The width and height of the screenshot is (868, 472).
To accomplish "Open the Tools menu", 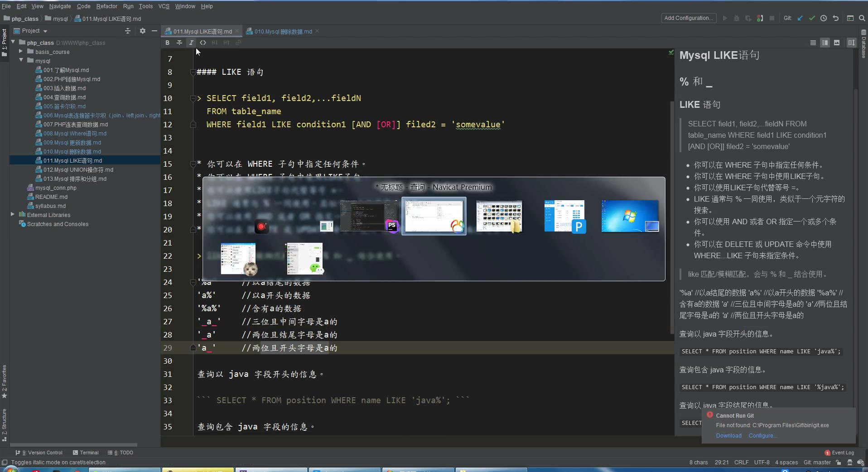I will pos(146,6).
